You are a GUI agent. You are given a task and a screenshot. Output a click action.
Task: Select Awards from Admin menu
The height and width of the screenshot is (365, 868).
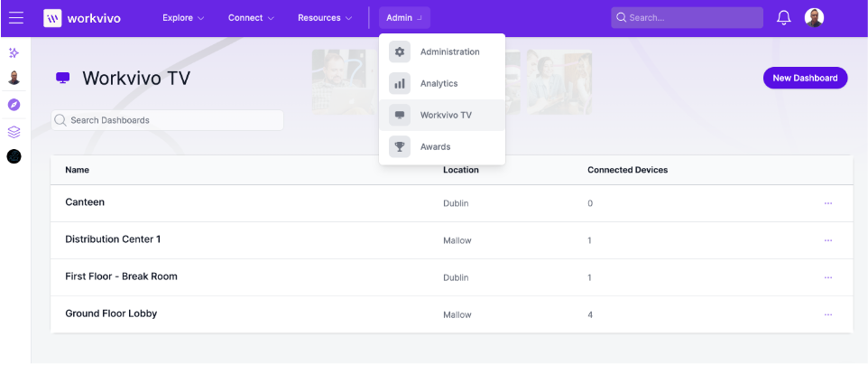442,147
